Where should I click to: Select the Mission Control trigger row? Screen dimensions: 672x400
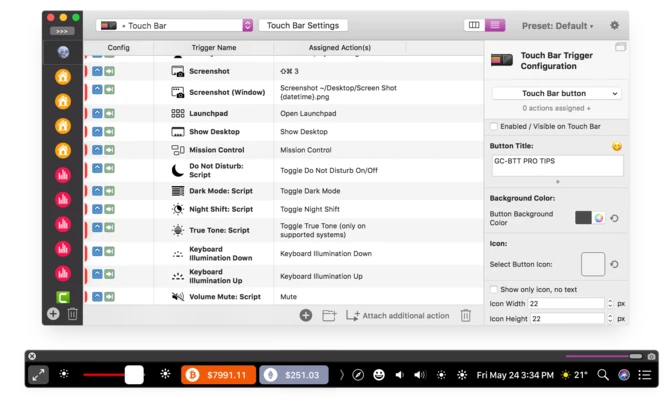(x=283, y=150)
